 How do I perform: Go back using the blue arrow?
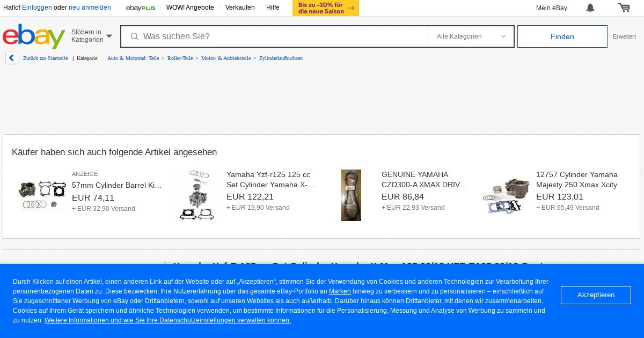[12, 58]
